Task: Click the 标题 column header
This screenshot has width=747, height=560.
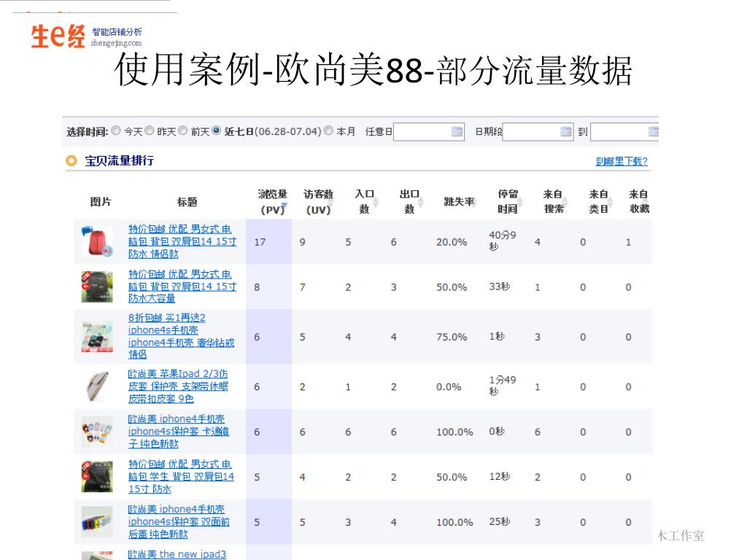Action: tap(187, 203)
